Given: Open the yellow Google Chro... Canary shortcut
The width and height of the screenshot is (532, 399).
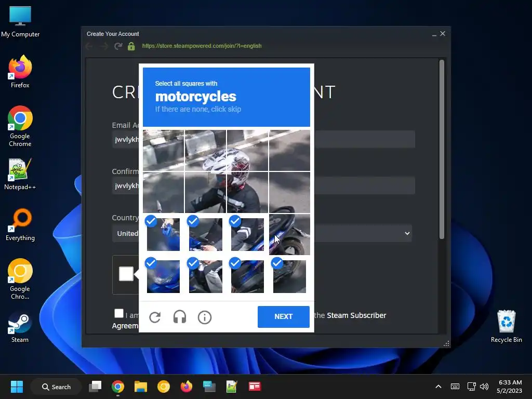Looking at the screenshot, I should click(20, 279).
